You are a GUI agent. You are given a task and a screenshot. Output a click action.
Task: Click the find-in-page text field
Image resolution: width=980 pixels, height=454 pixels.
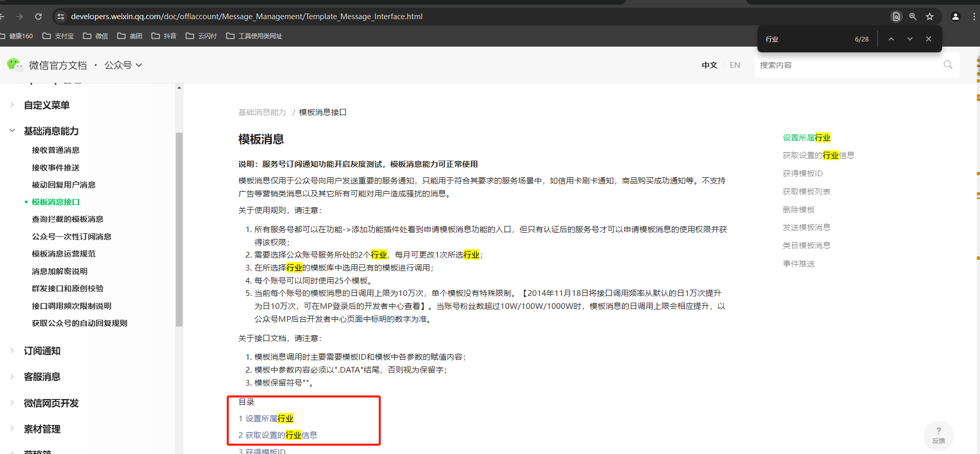click(x=807, y=39)
